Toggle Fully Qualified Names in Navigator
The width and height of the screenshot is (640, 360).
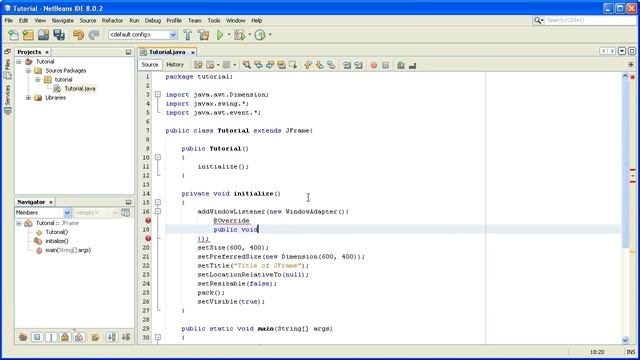[96, 337]
